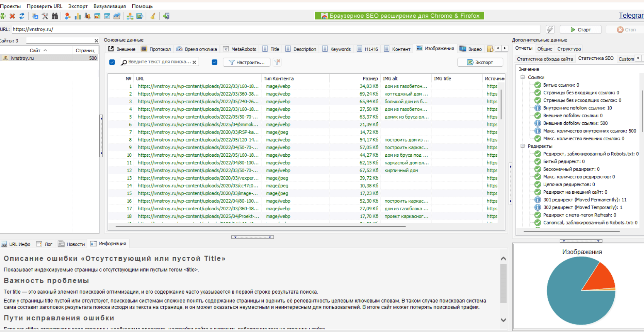644x332 pixels.
Task: Toggle the checkbox beside the search text field
Action: 112,62
